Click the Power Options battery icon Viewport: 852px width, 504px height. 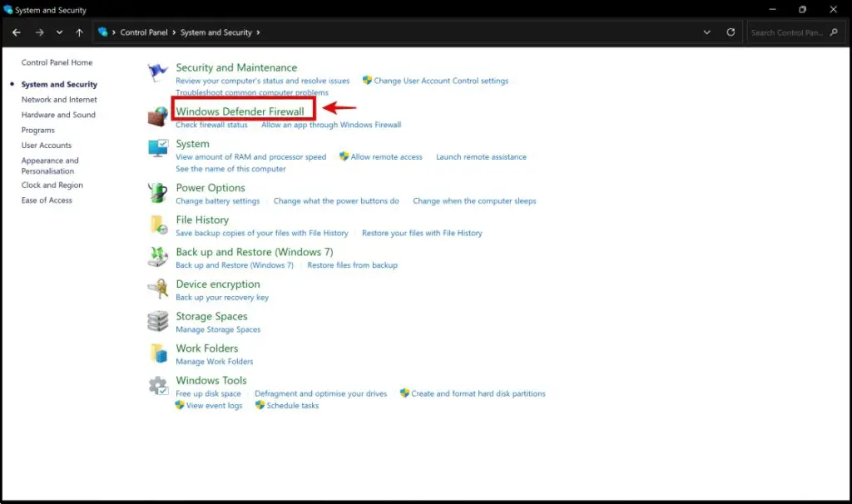[157, 193]
